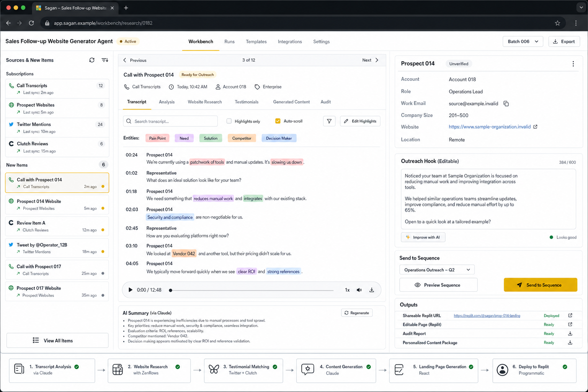Select the Twitter Mentions subscription
Screen dimensions: 588x392
click(x=57, y=127)
